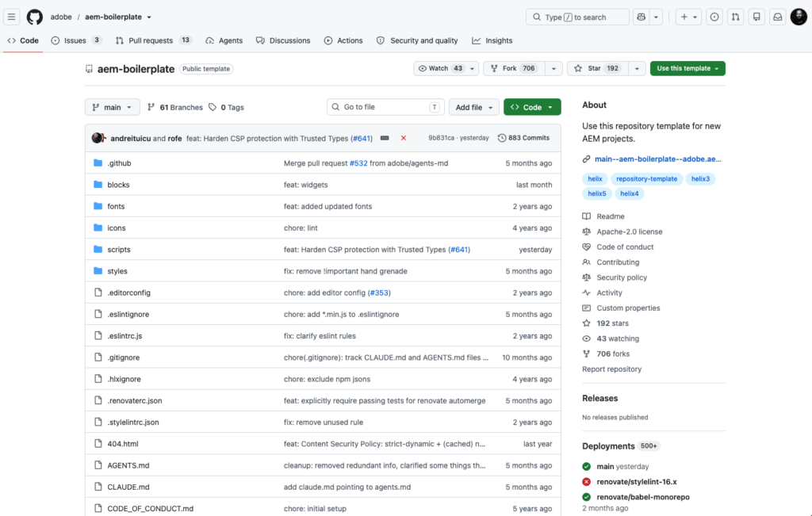Open the Insights tab

point(492,40)
